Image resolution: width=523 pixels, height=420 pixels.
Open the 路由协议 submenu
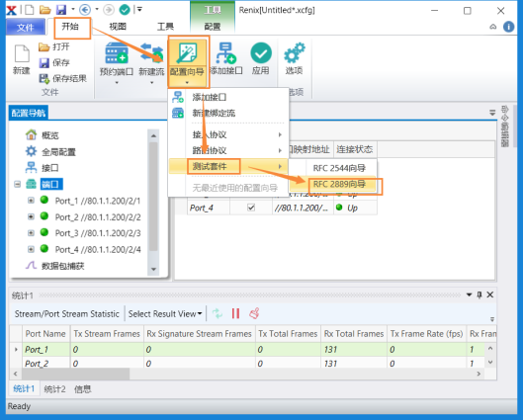pos(227,150)
